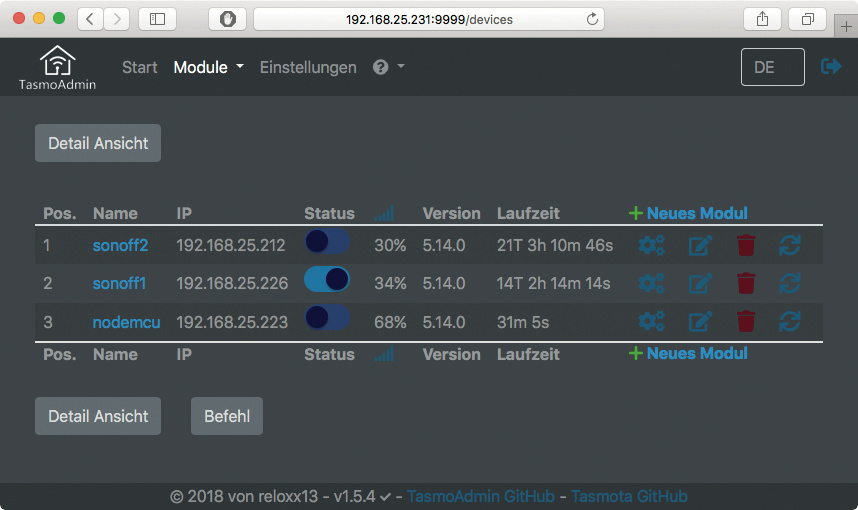Screen dimensions: 858x510
Task: Toggle sonoff2 power switch on
Action: [327, 242]
